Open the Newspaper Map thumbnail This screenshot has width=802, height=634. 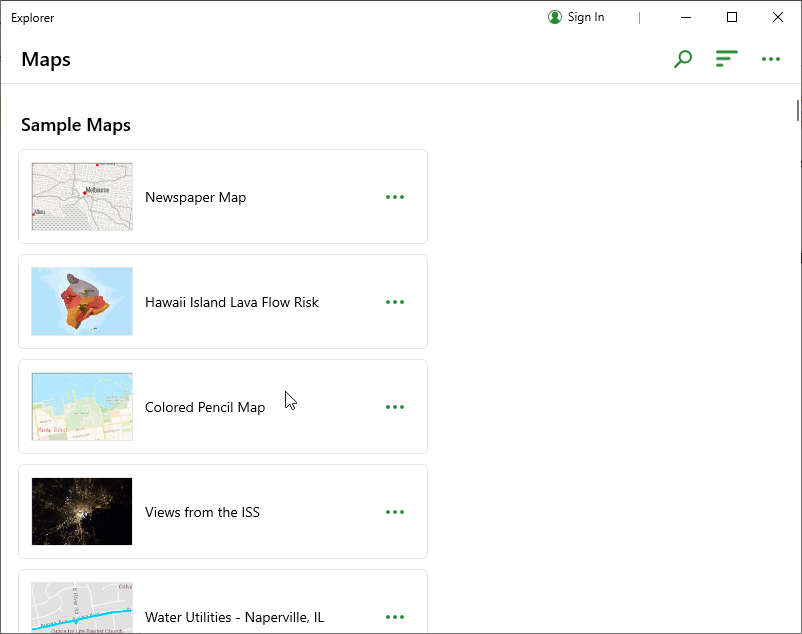(x=82, y=197)
